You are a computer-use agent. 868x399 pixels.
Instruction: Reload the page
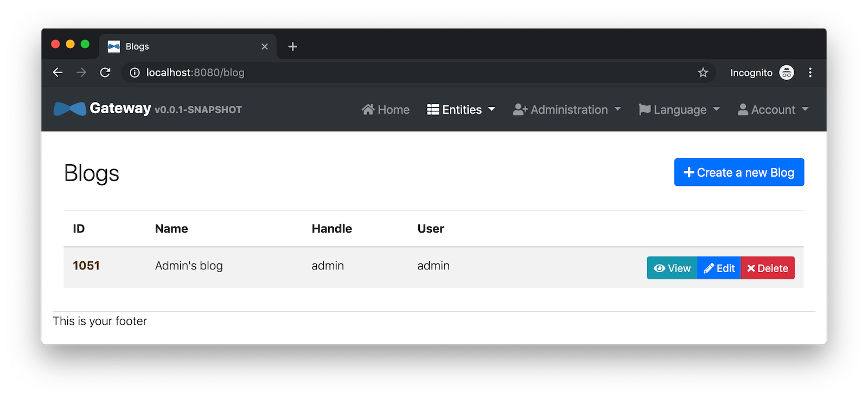point(105,73)
